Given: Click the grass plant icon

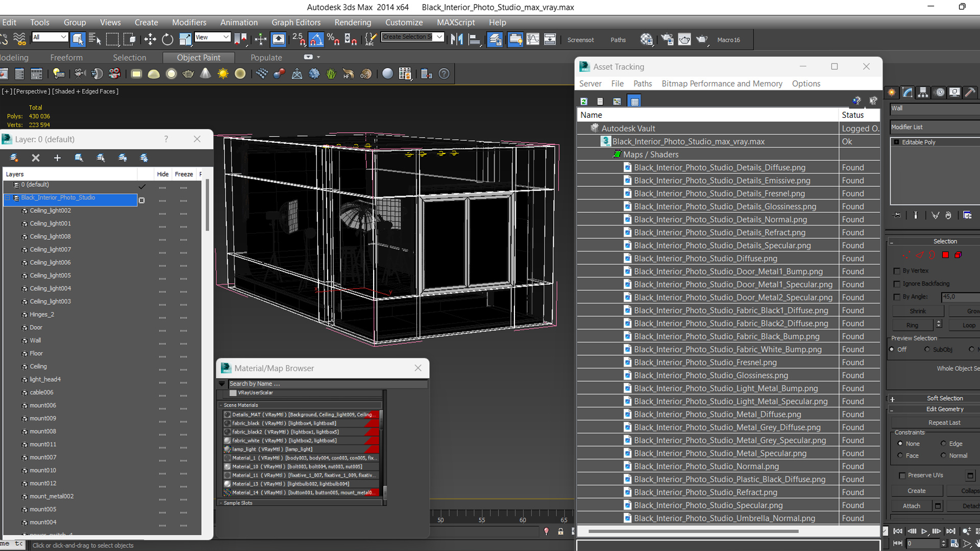Looking at the screenshot, I should pos(331,73).
